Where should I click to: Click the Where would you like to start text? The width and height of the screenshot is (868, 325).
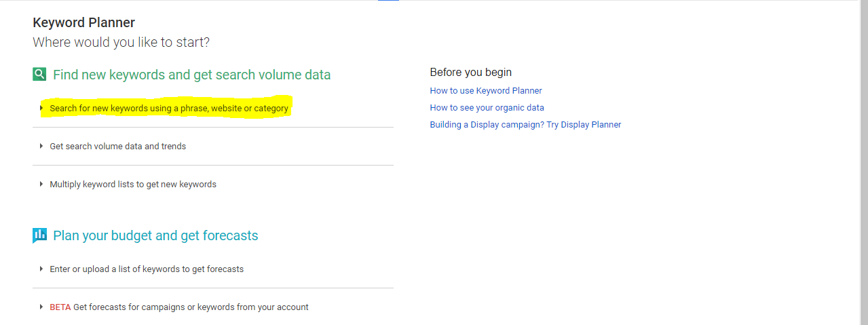click(x=121, y=43)
